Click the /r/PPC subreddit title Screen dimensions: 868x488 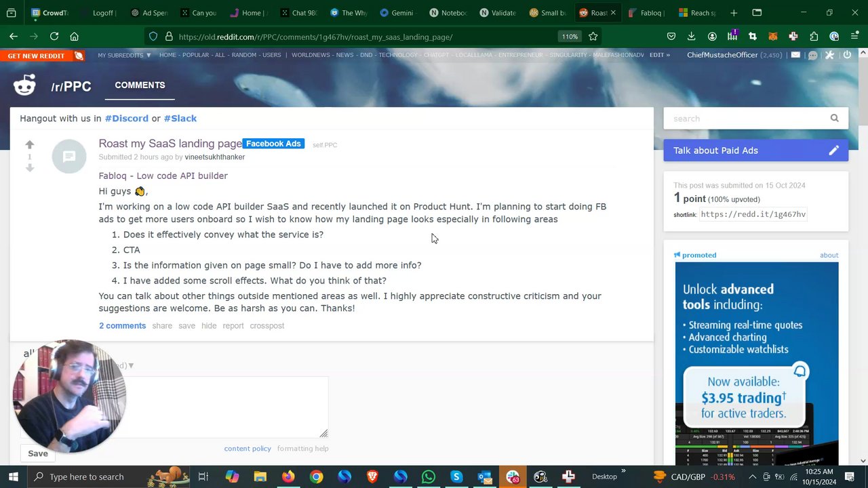click(x=71, y=86)
